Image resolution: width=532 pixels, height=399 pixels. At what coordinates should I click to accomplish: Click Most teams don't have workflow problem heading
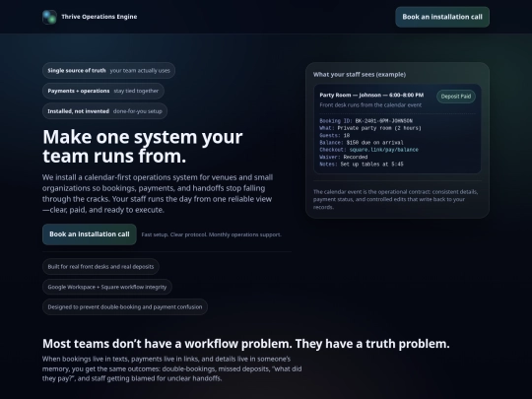click(246, 344)
